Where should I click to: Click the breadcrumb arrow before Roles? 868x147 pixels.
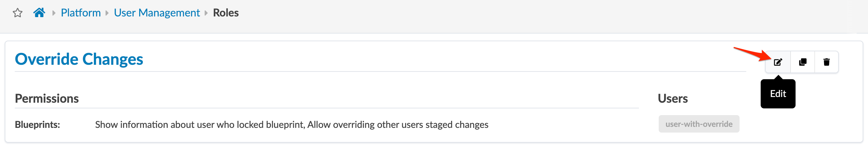point(206,13)
